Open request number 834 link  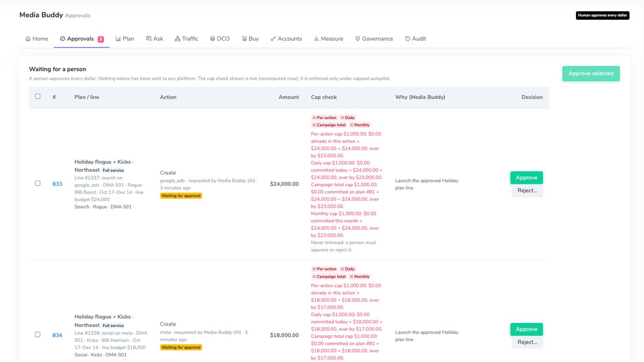tap(57, 335)
